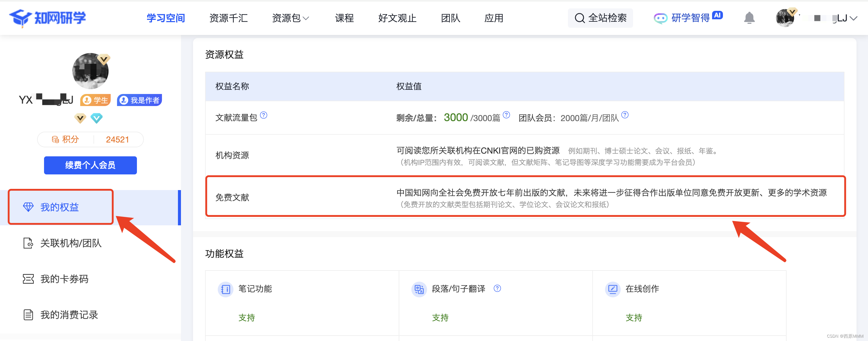
Task: Click the 研学智得 AI assistant icon
Action: coord(660,18)
